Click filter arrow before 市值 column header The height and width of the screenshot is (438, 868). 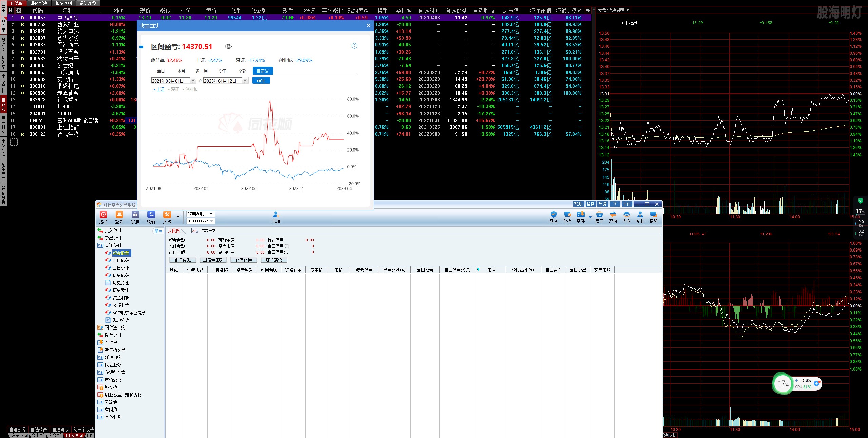point(478,270)
